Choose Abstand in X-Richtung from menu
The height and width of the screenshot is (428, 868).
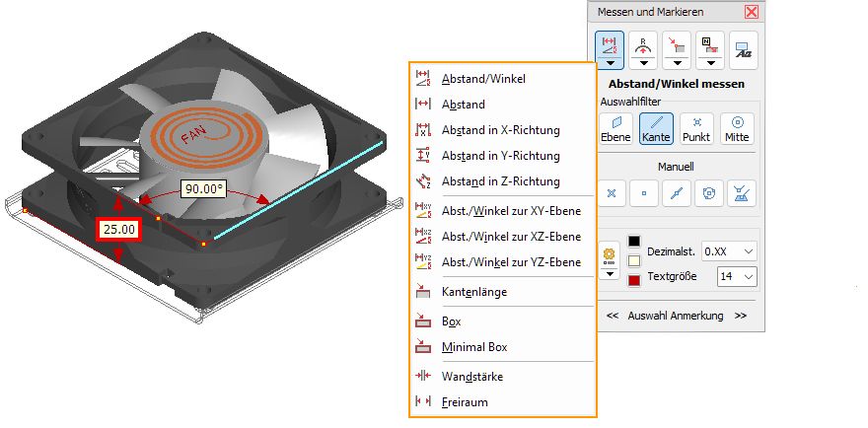point(501,130)
